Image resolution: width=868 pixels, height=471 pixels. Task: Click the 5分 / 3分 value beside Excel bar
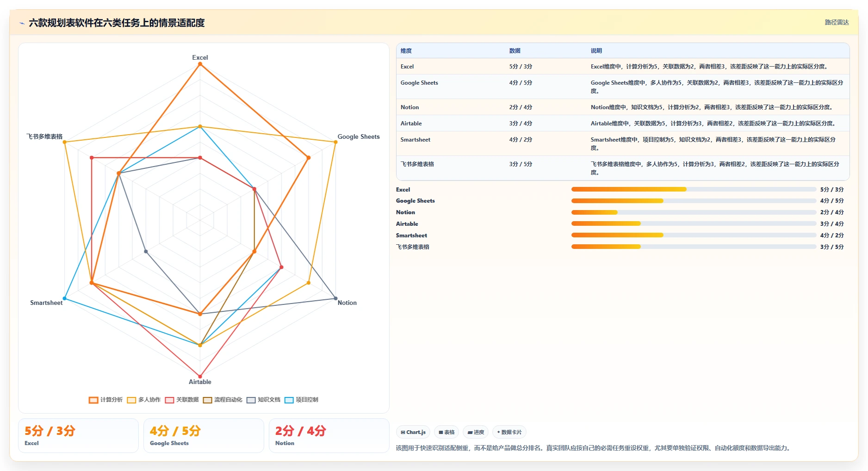[x=832, y=190]
